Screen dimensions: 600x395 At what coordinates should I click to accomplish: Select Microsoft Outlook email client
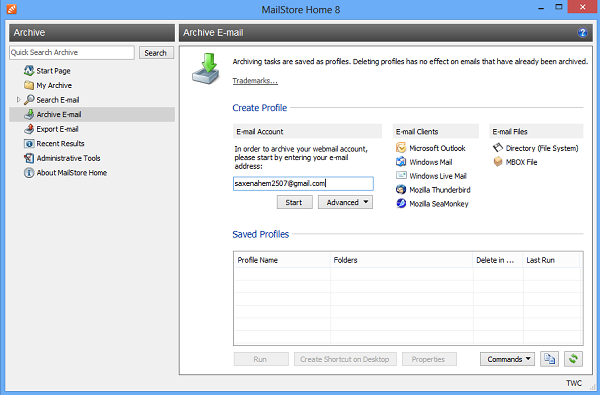(430, 148)
